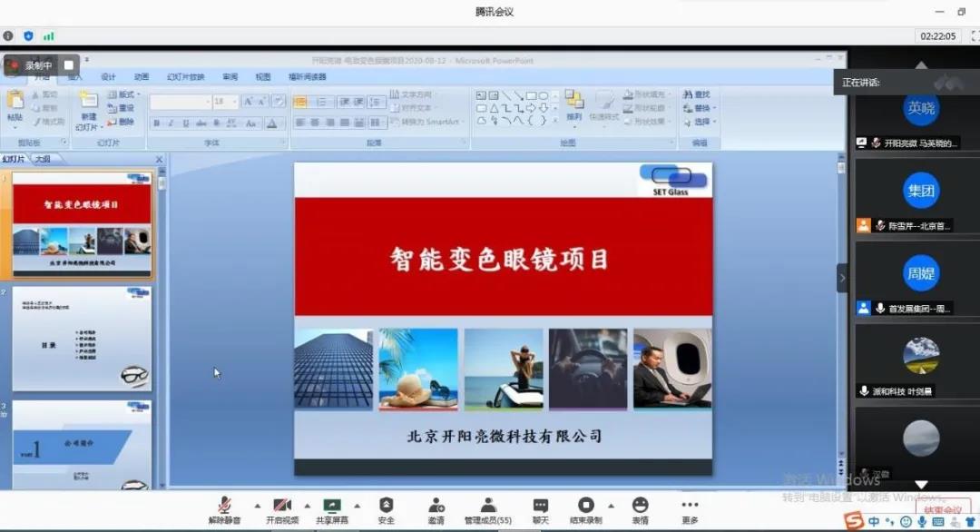The image size is (980, 532).
Task: Open the 更多 more options menu
Action: tap(690, 510)
